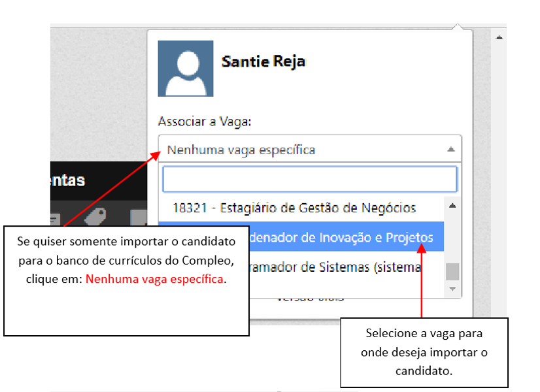Click the Associar a Vaga label
This screenshot has height=392, width=540.
point(205,122)
